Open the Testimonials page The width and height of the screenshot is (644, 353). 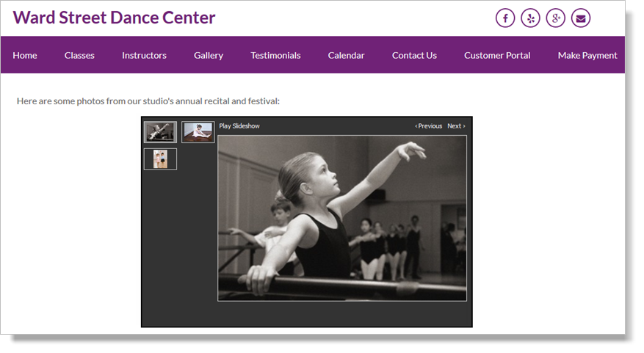pyautogui.click(x=275, y=56)
